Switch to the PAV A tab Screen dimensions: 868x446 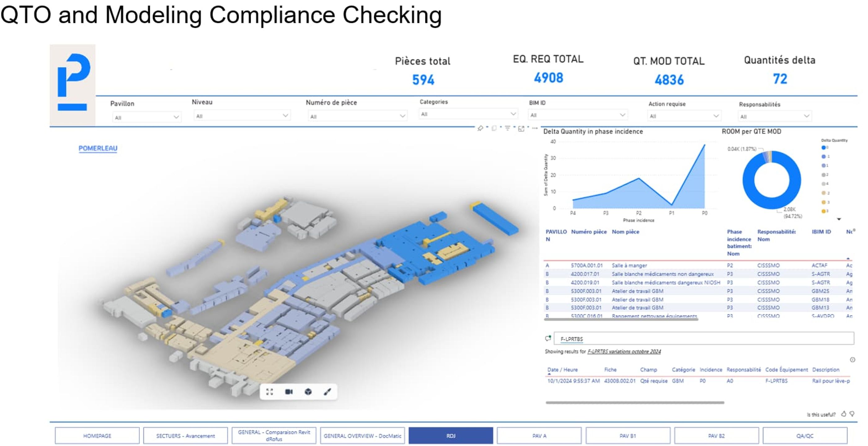pos(539,435)
